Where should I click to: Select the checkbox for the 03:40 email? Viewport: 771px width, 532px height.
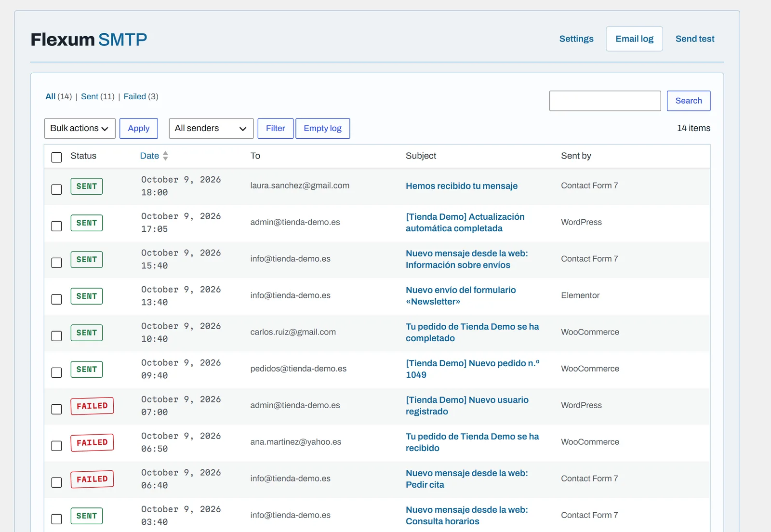[x=56, y=519]
